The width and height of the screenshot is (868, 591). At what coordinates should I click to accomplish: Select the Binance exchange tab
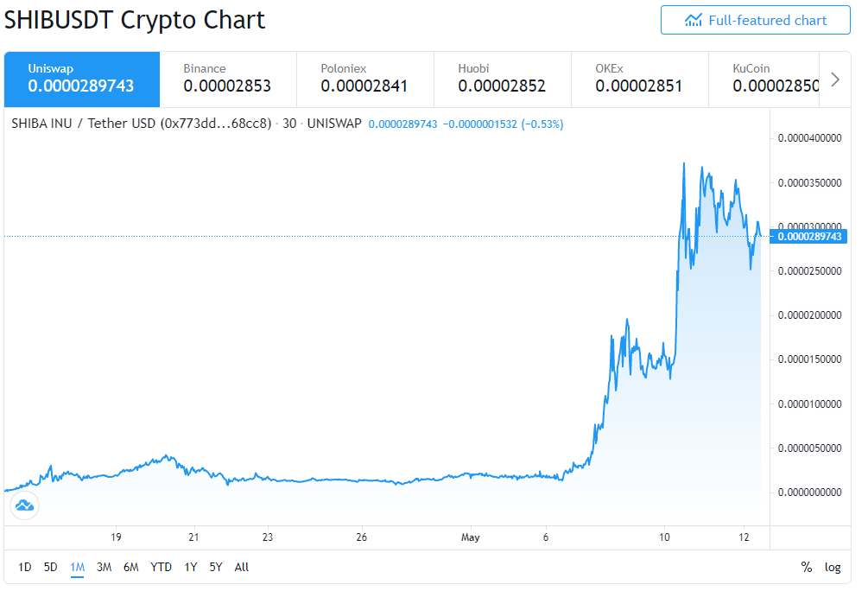pyautogui.click(x=228, y=79)
